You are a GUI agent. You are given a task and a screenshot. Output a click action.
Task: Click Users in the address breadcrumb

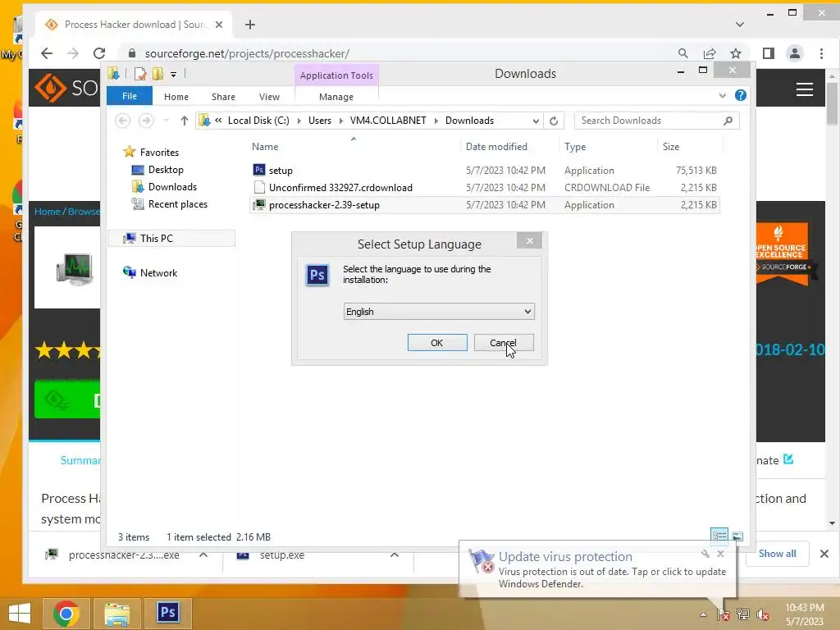click(320, 121)
